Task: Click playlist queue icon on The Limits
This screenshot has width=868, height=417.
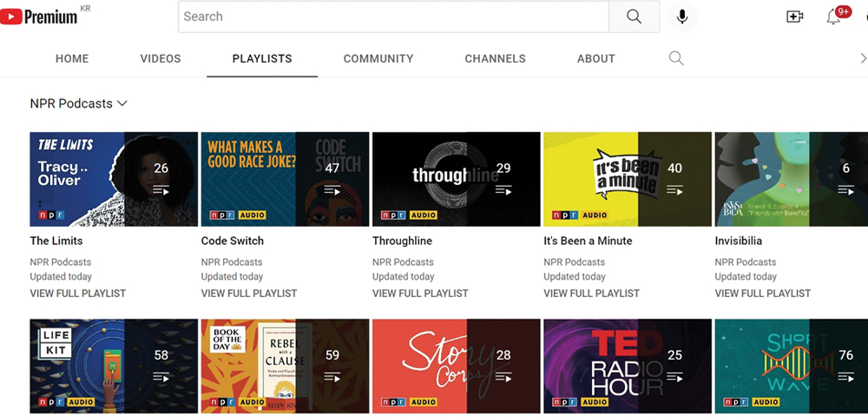Action: click(161, 190)
